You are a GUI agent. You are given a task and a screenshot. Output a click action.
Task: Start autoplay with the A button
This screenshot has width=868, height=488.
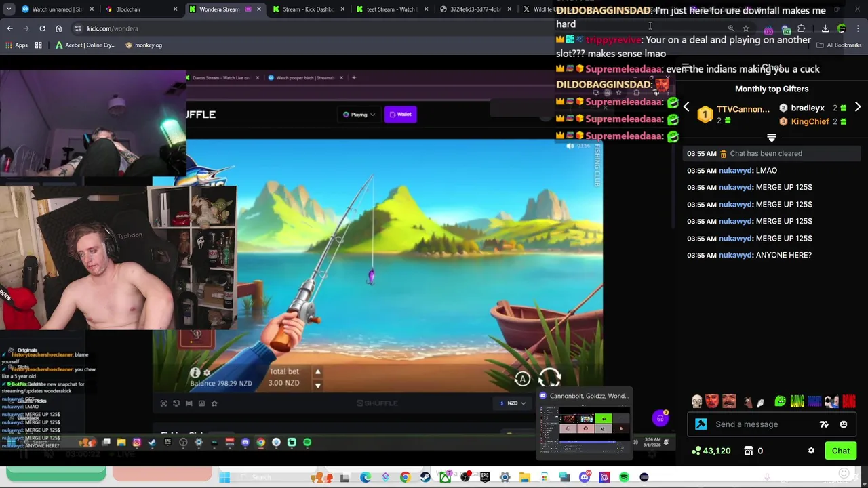(x=523, y=380)
